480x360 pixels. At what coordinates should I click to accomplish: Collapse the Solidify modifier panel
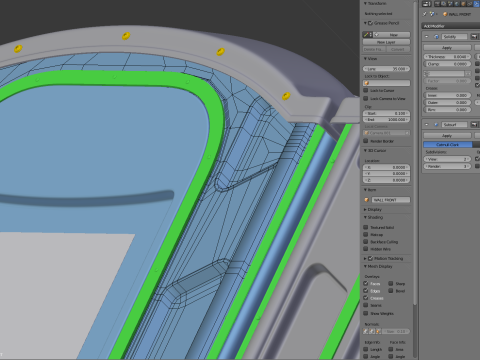pos(427,37)
